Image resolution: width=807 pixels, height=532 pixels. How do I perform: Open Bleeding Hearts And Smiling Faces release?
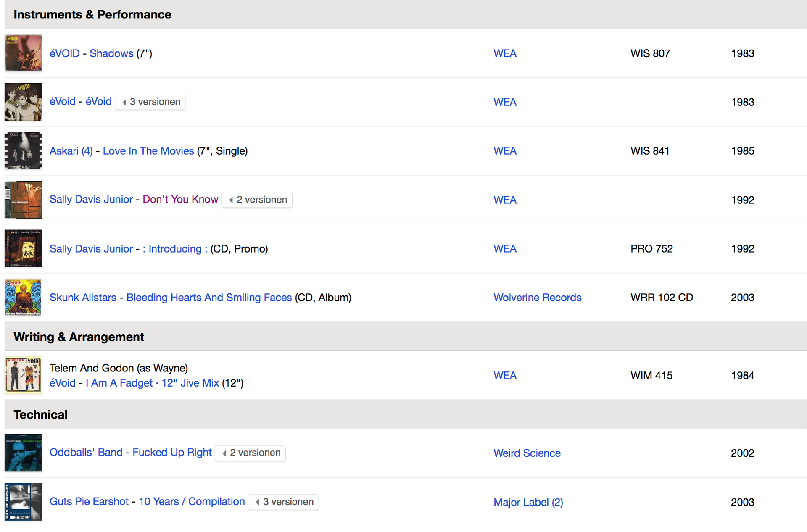(x=209, y=298)
